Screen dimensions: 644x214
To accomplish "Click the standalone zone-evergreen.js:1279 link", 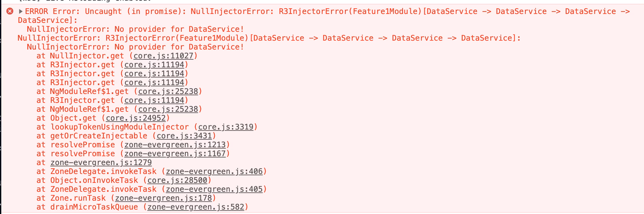I will pos(101,163).
